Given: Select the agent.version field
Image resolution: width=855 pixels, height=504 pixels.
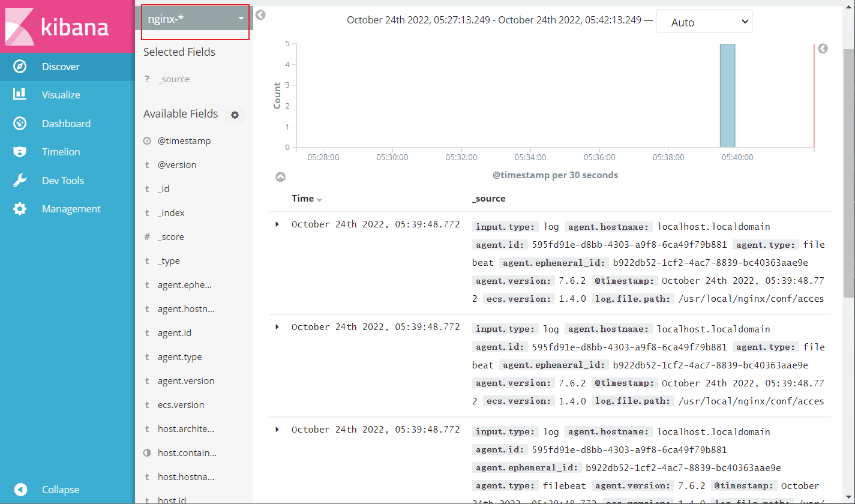Looking at the screenshot, I should pos(187,380).
